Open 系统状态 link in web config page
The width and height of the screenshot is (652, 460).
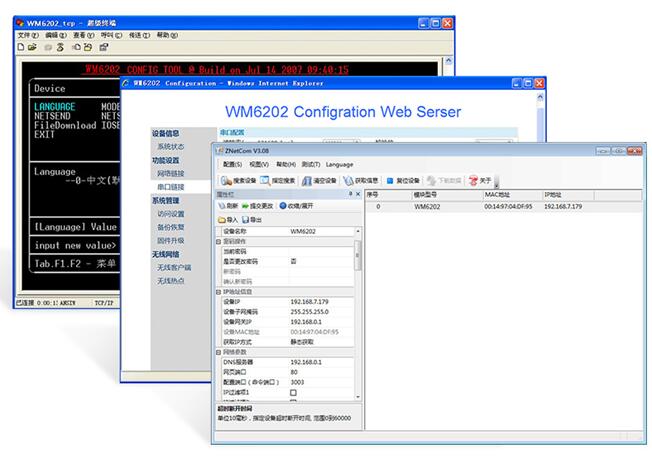click(170, 147)
